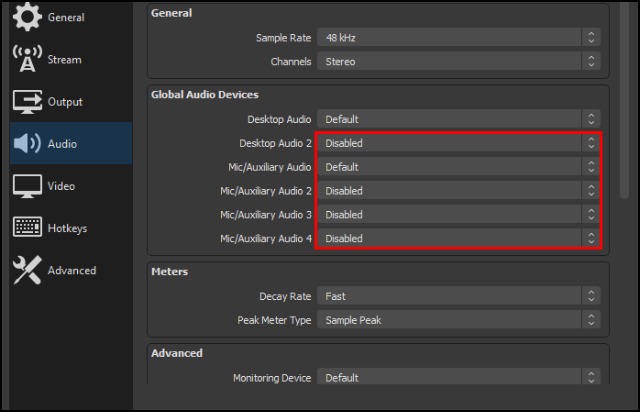Image resolution: width=640 pixels, height=412 pixels.
Task: Click the Mic/Auxiliary Audio 4 arrows
Action: tap(591, 238)
